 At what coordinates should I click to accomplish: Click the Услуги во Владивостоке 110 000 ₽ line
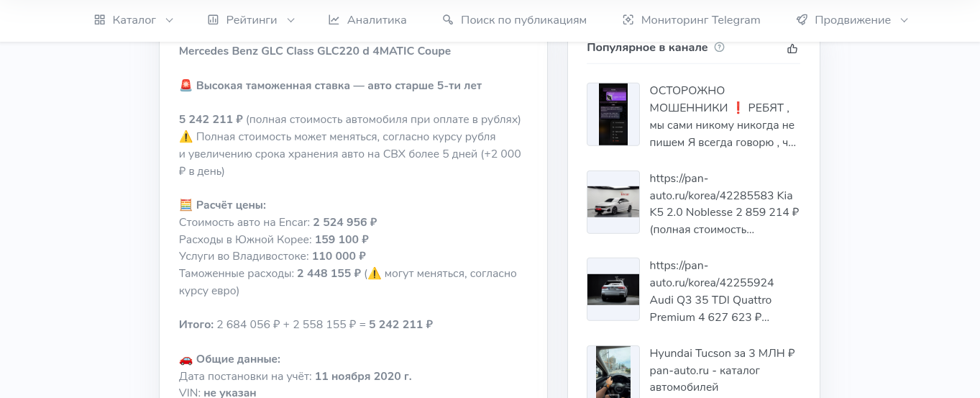click(x=273, y=256)
